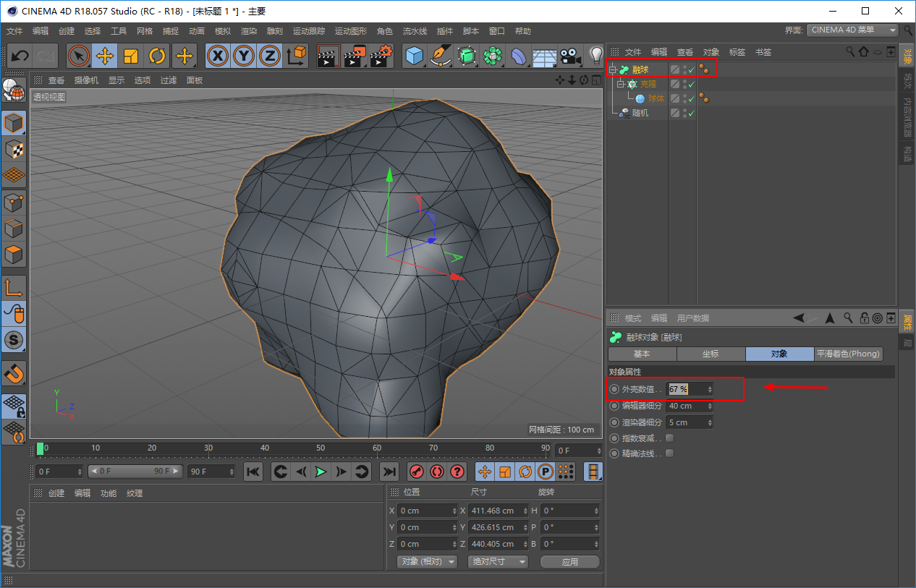This screenshot has height=588, width=916.
Task: Enable Points mode in left toolbar
Action: point(14,203)
